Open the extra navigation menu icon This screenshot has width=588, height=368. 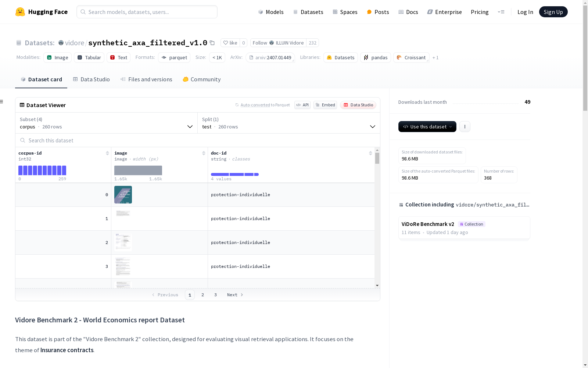501,12
